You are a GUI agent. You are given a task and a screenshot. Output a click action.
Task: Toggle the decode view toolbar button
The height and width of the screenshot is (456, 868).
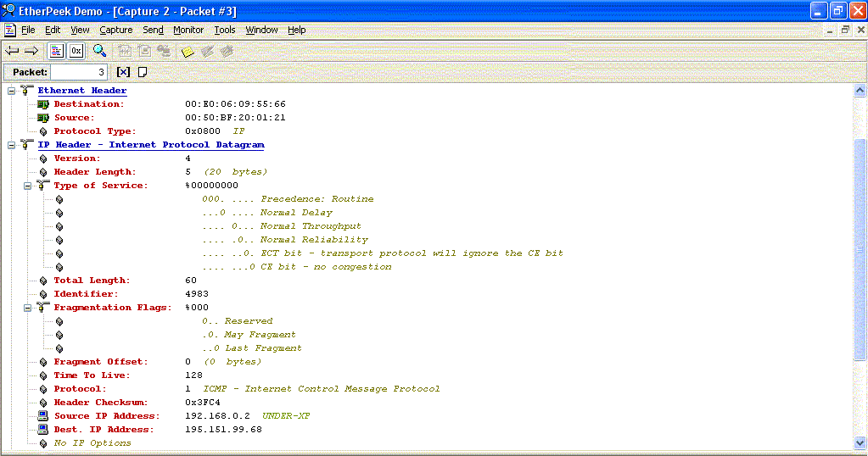point(56,51)
